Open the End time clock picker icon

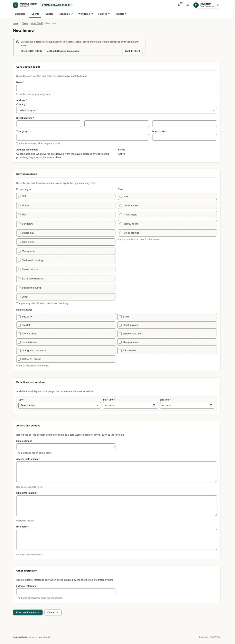[211, 405]
